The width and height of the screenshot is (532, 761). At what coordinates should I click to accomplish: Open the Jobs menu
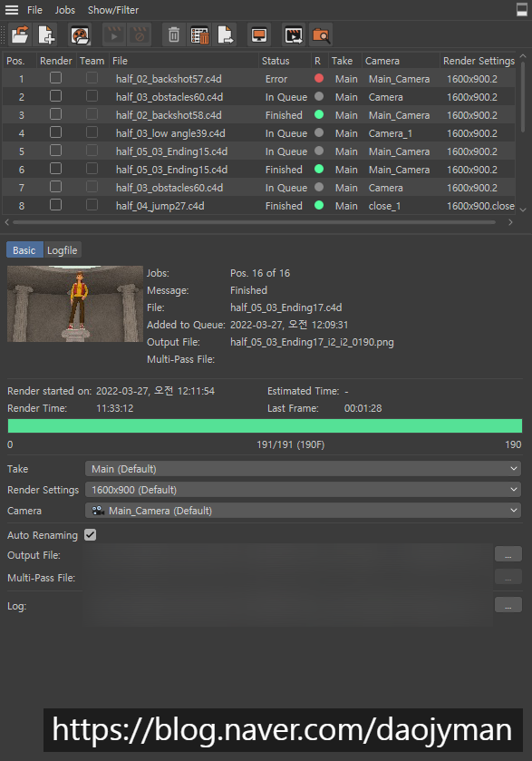tap(65, 10)
